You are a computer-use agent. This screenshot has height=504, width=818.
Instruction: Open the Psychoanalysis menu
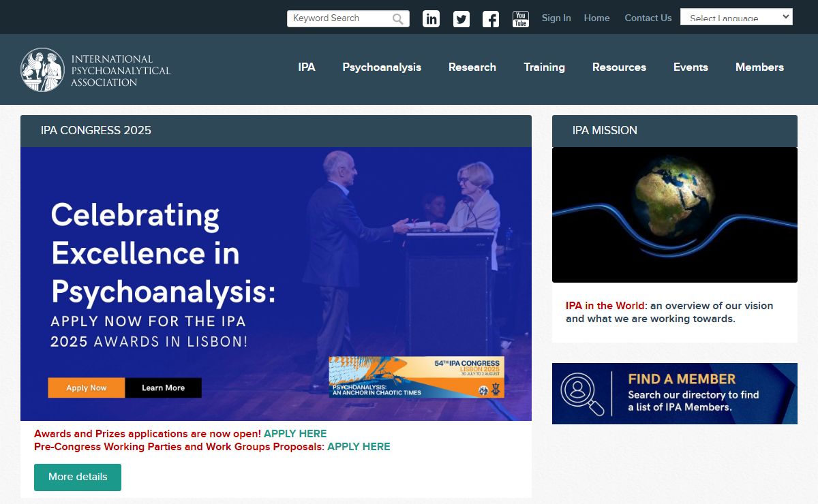pyautogui.click(x=382, y=67)
